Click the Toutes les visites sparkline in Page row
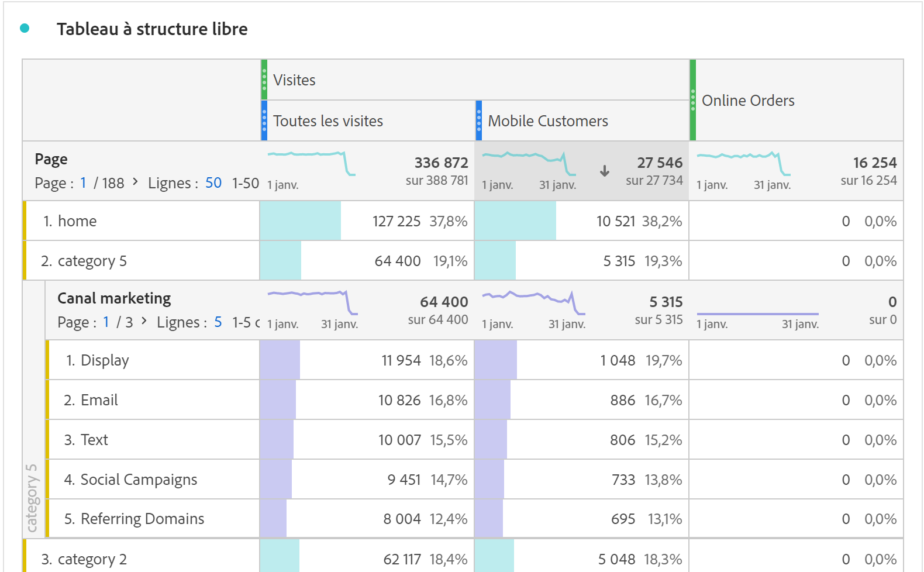This screenshot has width=924, height=572. [312, 163]
